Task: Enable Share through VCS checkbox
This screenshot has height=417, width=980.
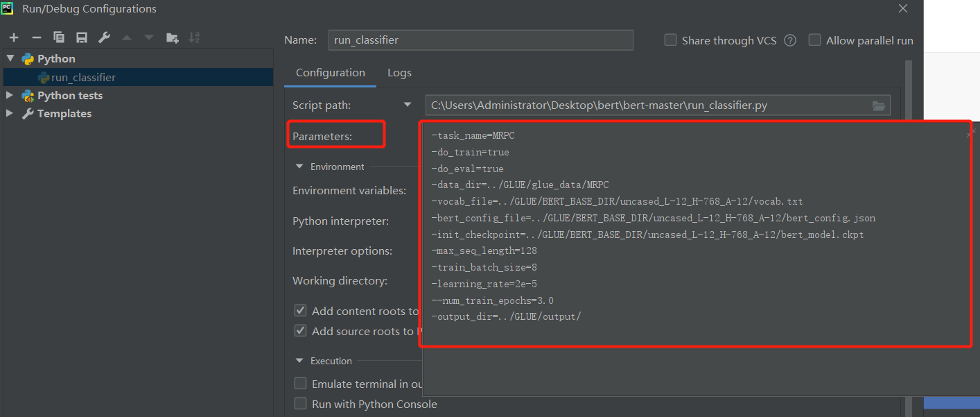Action: tap(670, 40)
